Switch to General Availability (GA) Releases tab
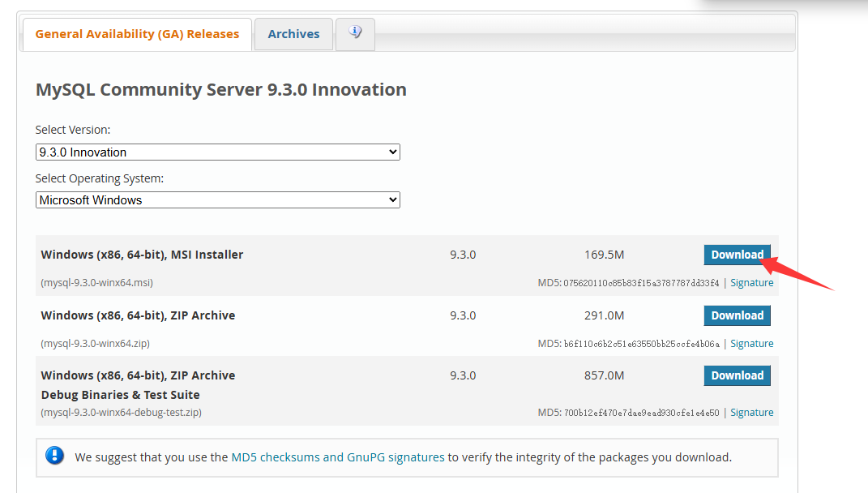The image size is (868, 493). 137,34
